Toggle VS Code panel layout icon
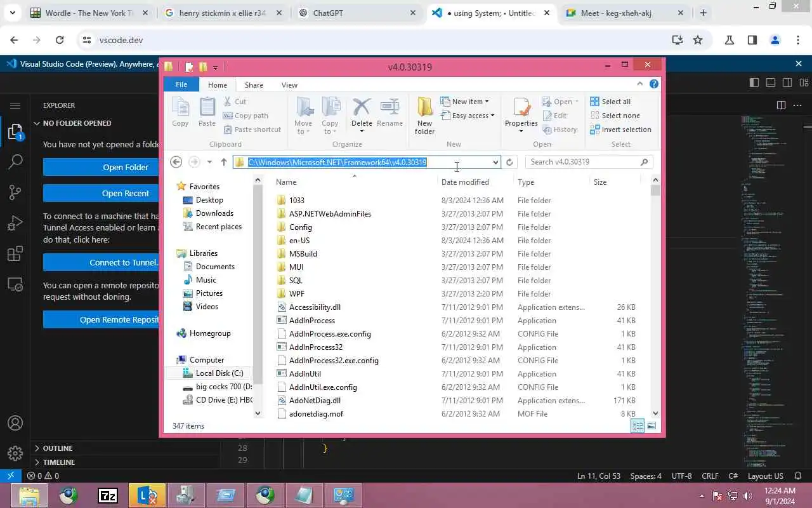The image size is (812, 508). 771,83
